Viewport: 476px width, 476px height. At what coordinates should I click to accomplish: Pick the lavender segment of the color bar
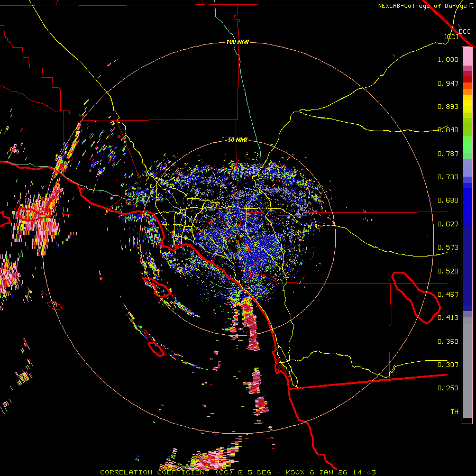[x=467, y=168]
